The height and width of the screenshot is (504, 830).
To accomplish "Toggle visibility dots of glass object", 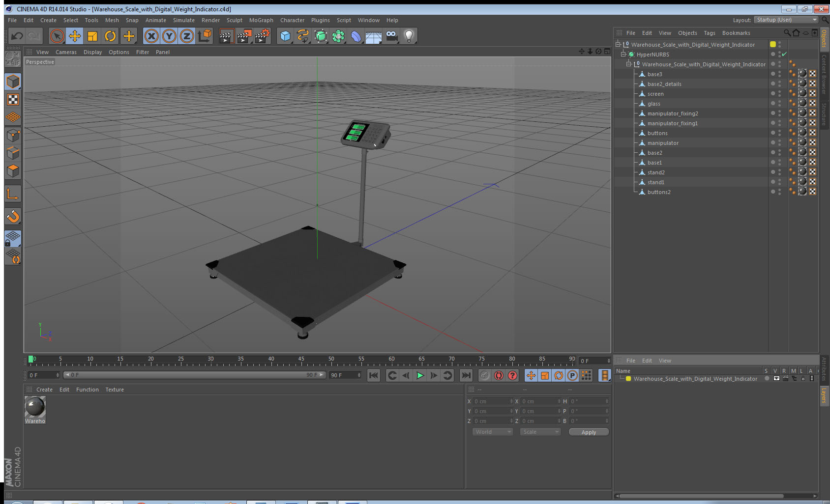I will pyautogui.click(x=780, y=103).
